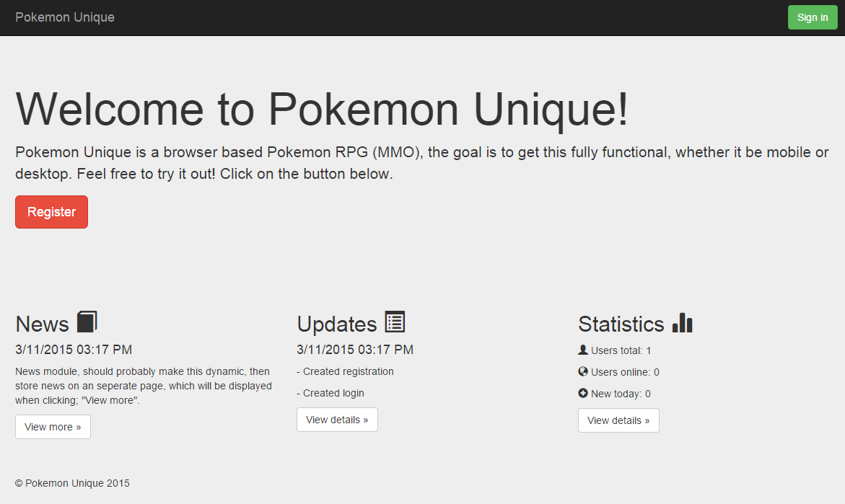Click the 'Users online: 0' statistic
The height and width of the screenshot is (504, 845).
[x=625, y=372]
